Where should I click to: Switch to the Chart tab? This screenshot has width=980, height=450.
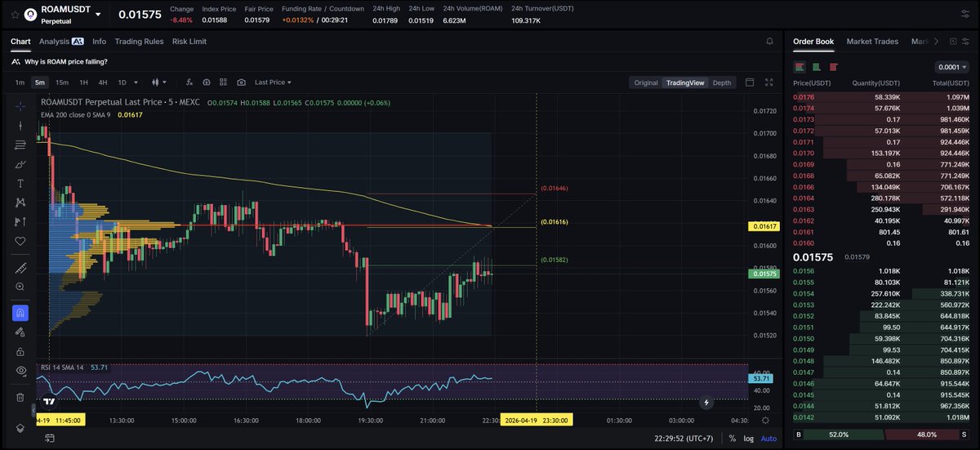point(20,41)
